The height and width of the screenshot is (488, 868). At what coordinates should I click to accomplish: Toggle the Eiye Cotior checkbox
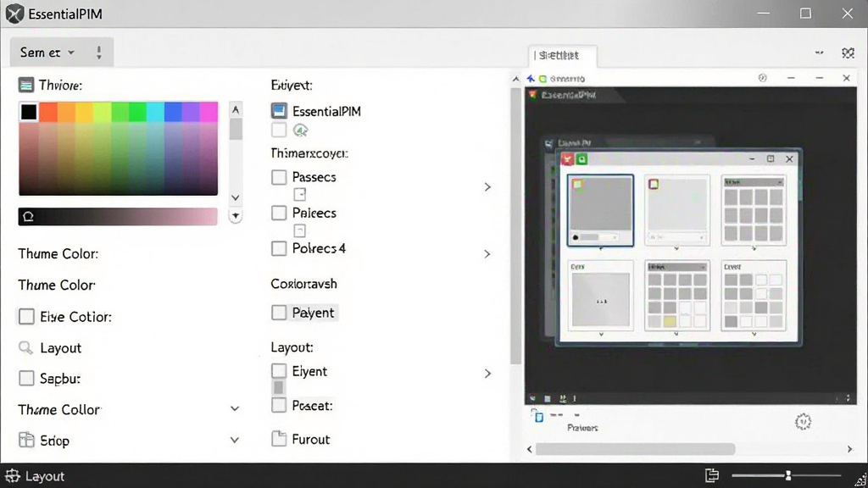(26, 317)
